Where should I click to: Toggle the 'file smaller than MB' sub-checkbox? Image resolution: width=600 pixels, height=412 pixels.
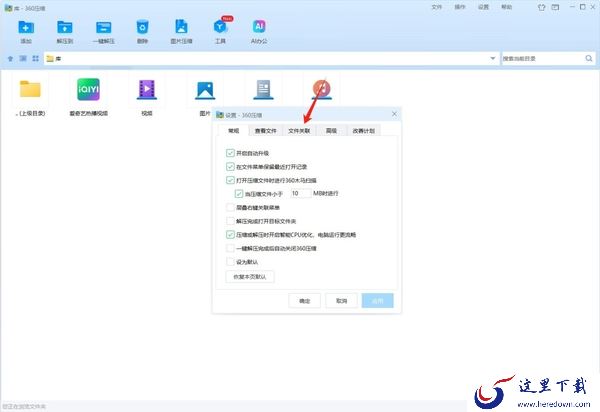[x=239, y=194]
